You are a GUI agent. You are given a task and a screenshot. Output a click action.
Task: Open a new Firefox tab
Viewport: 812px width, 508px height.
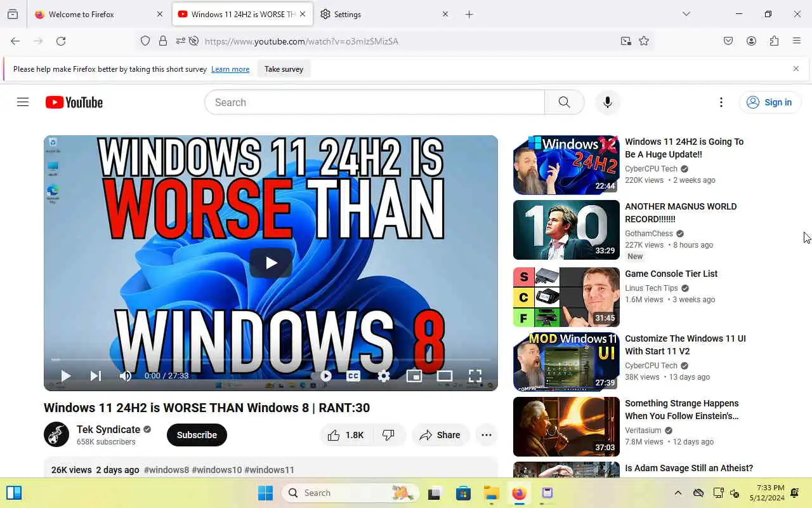tap(469, 14)
